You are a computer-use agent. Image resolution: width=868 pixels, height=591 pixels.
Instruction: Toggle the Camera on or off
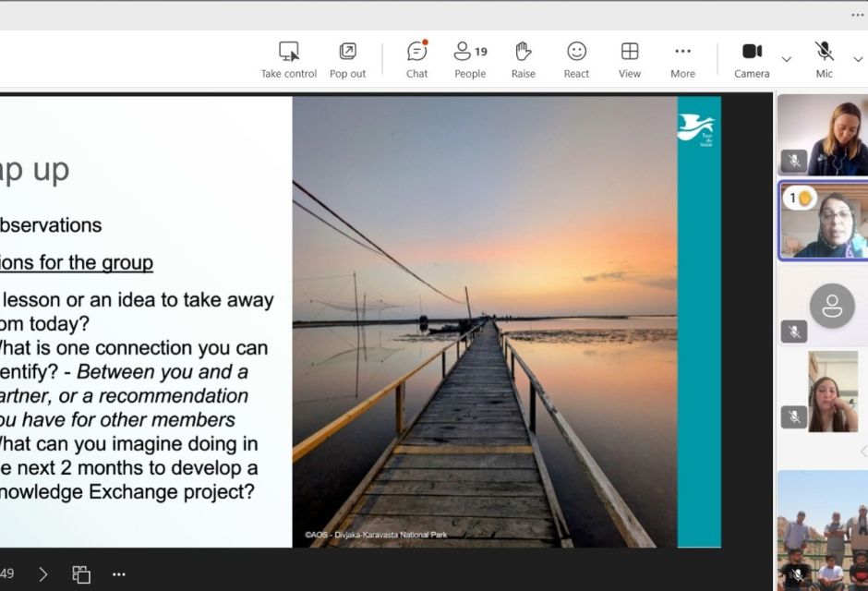tap(752, 59)
